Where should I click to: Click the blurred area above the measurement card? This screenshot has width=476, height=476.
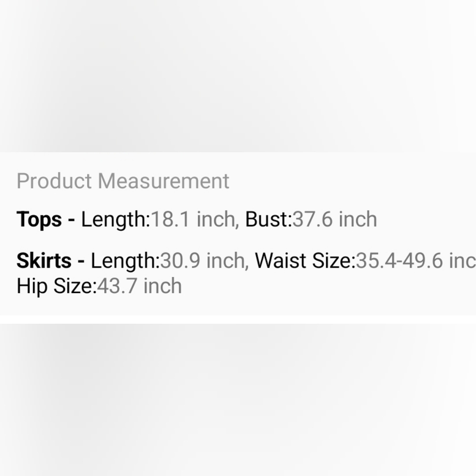click(238, 76)
